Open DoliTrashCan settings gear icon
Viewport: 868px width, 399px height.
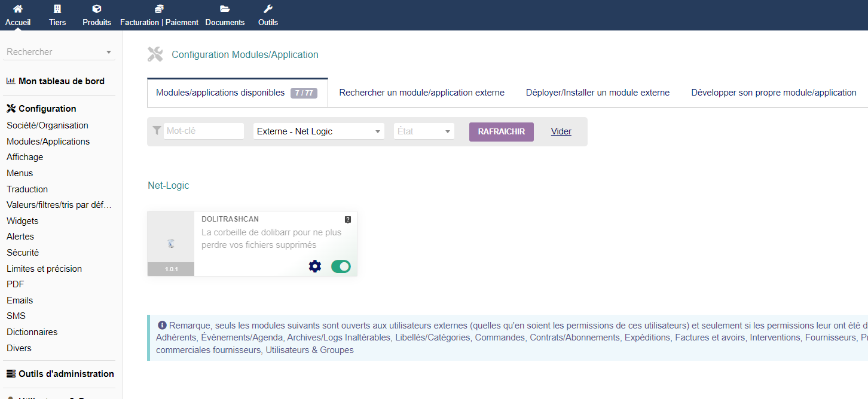(x=315, y=266)
